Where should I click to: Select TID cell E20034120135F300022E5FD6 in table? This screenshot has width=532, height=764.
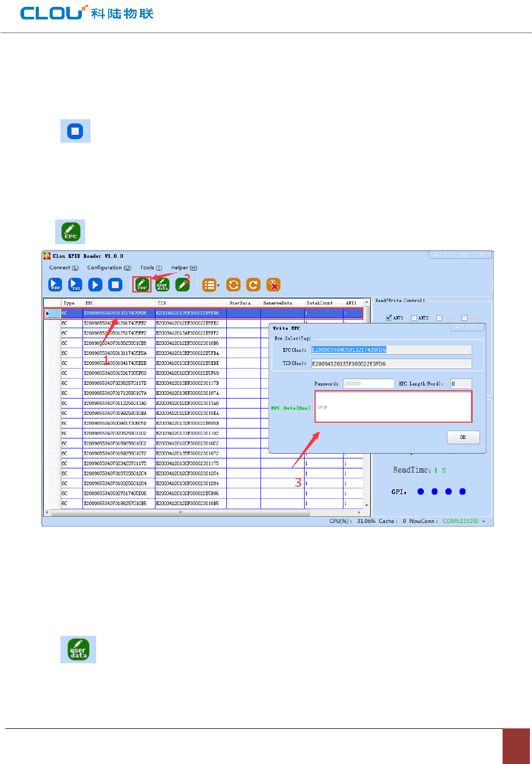pos(191,313)
